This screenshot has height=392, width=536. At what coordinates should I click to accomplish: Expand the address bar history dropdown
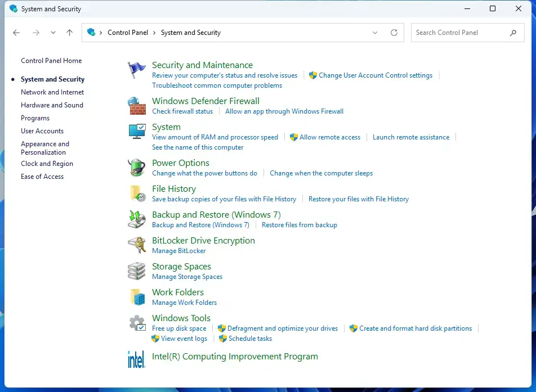click(375, 33)
